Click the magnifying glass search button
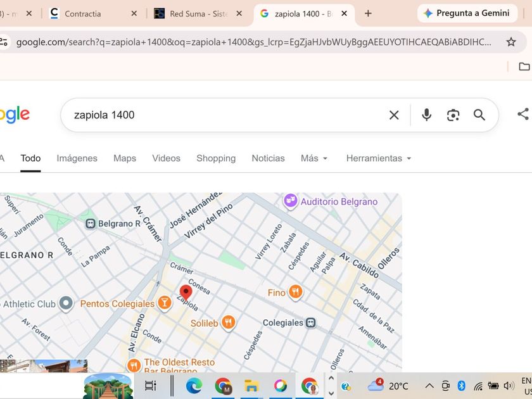Screen dimensions: 532x399 click(479, 115)
